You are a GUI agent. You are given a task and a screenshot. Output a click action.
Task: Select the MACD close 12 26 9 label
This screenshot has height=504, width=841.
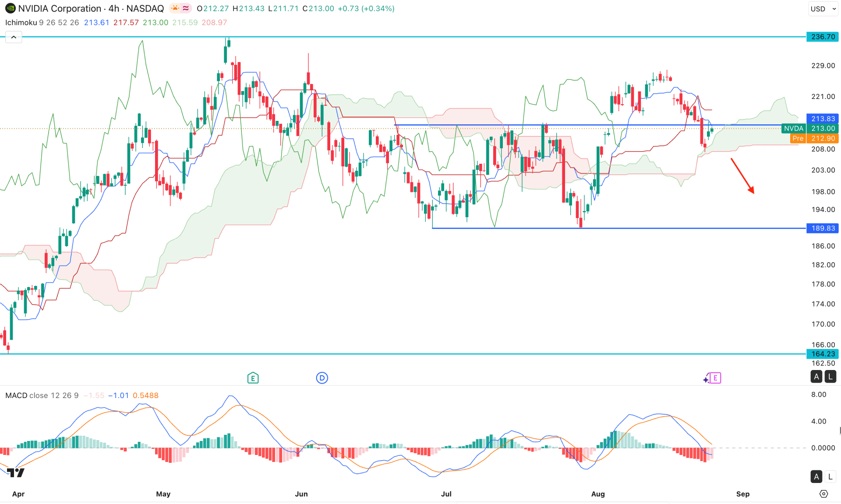[42, 395]
